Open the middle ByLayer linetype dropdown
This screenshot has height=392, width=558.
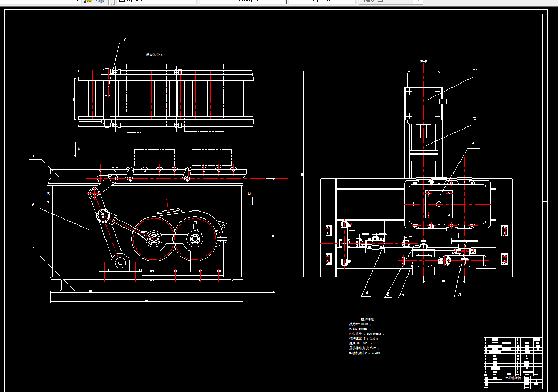point(243,1)
